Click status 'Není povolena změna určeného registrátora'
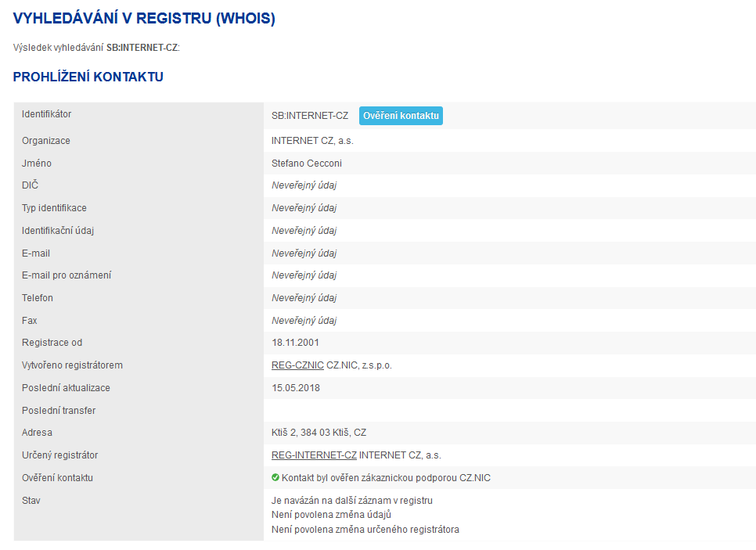Image resolution: width=756 pixels, height=550 pixels. click(x=365, y=530)
